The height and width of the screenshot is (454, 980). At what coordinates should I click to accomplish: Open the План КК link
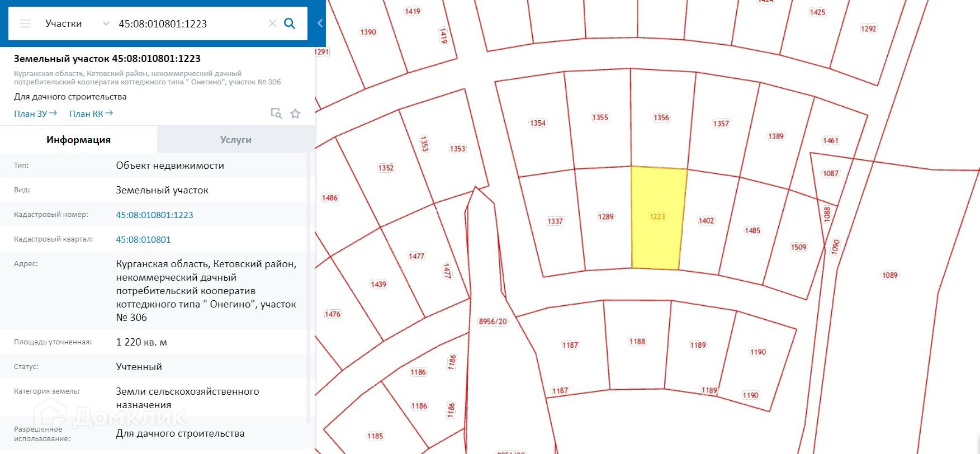[x=91, y=114]
